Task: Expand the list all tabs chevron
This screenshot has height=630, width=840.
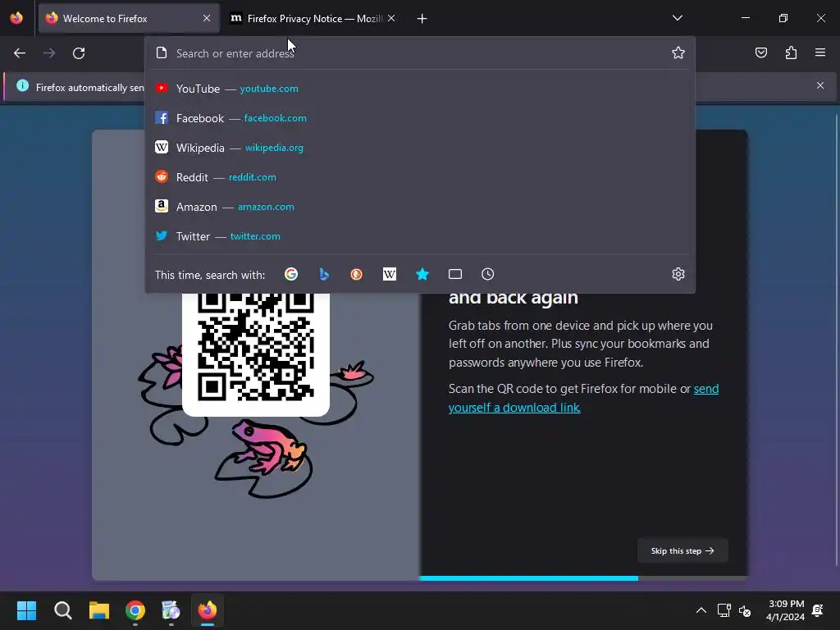Action: pyautogui.click(x=678, y=18)
